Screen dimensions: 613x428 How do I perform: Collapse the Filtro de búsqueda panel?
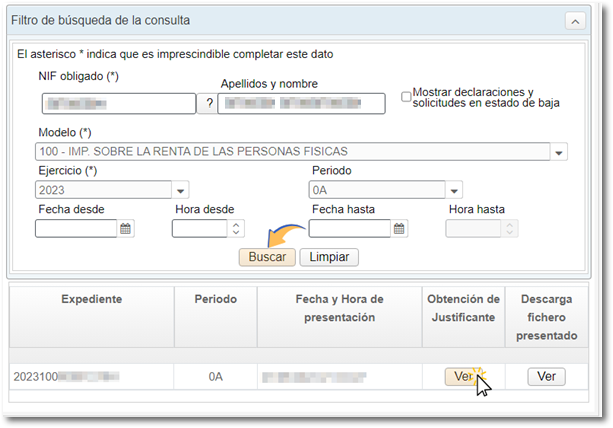577,20
